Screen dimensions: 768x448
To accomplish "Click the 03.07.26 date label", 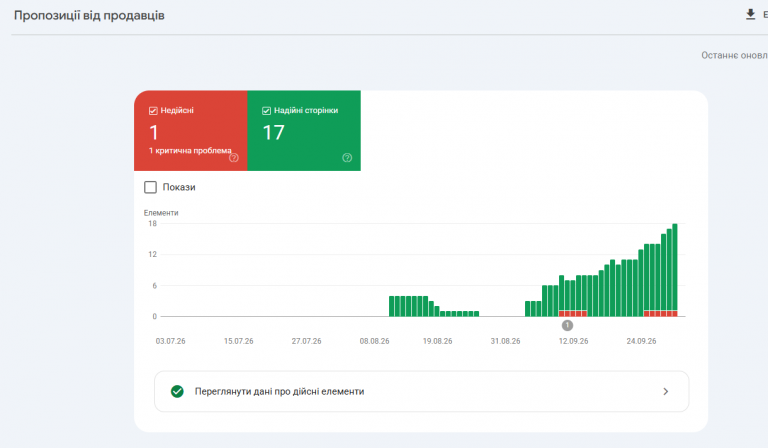I will coord(170,341).
